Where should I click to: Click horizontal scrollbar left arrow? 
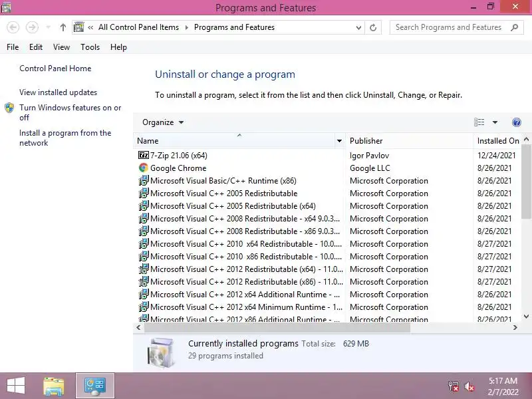coord(138,327)
